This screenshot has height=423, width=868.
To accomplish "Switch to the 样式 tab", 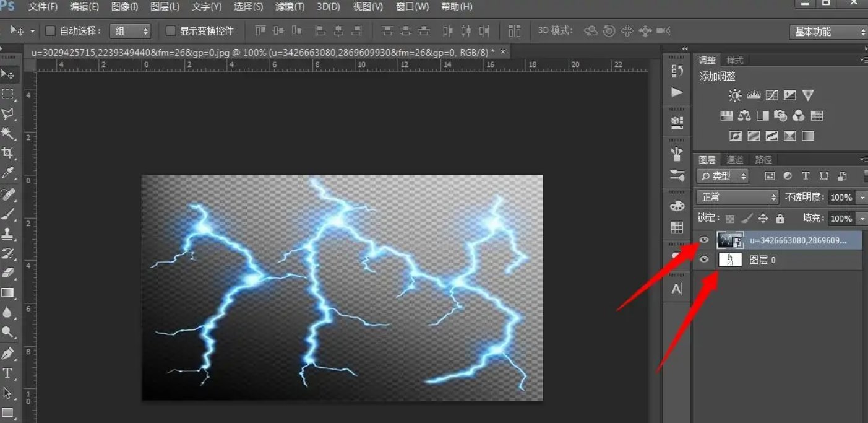I will click(x=735, y=60).
